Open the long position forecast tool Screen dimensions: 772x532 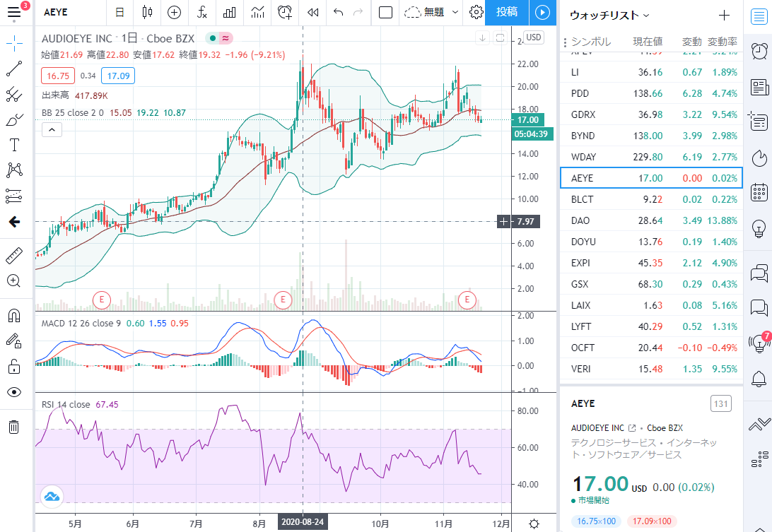[x=14, y=196]
